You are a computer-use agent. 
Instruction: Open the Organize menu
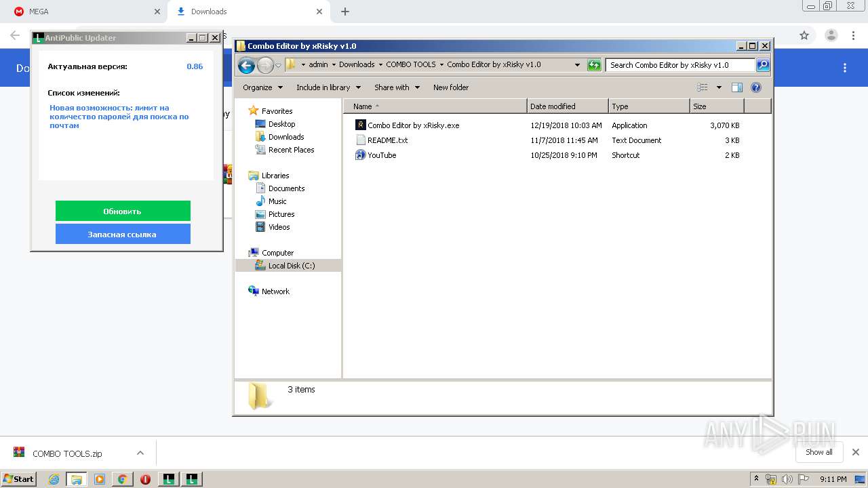point(262,87)
